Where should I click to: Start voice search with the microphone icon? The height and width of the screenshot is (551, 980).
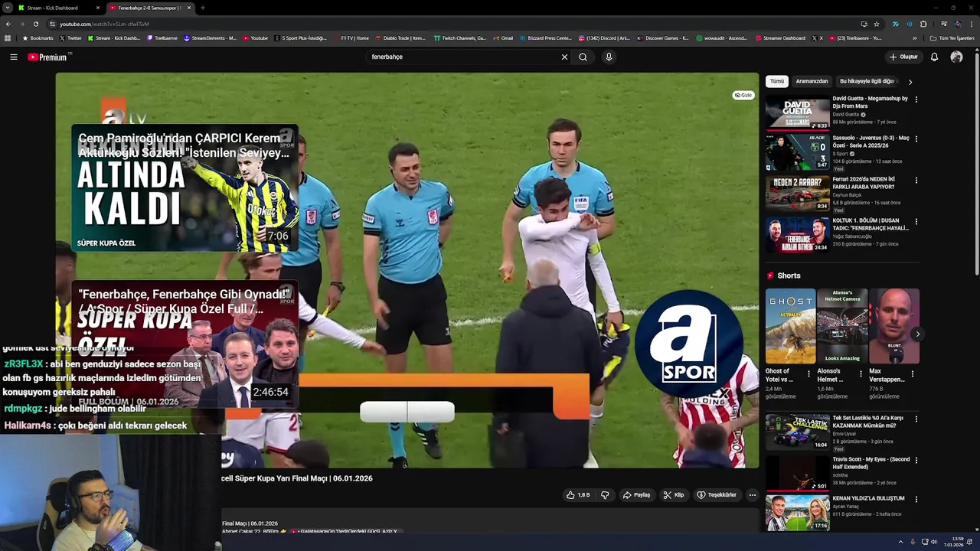point(609,57)
